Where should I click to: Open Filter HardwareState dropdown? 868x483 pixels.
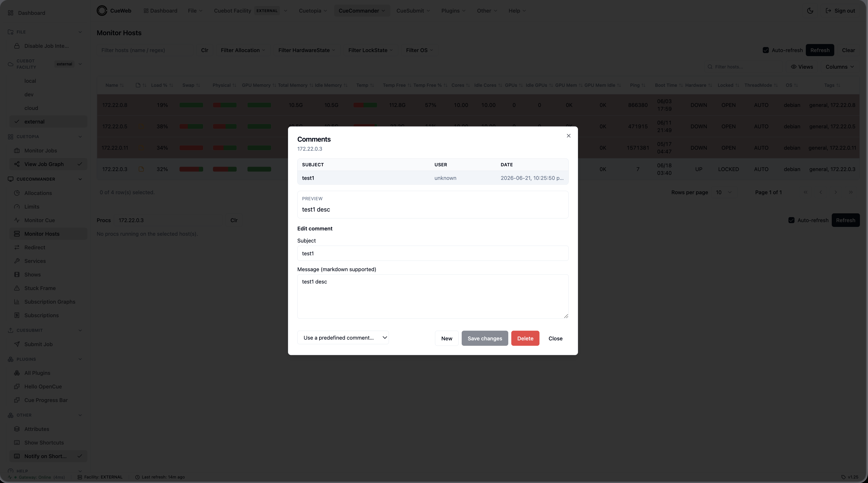click(x=307, y=50)
